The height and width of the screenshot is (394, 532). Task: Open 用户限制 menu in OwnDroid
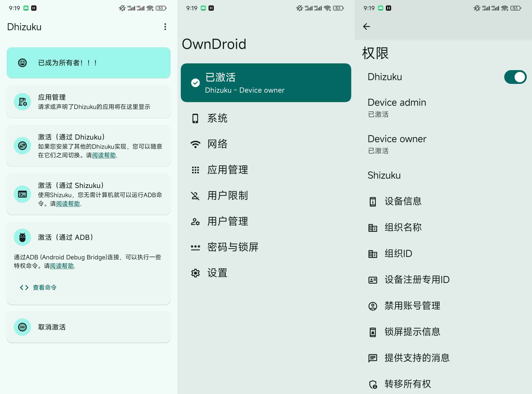(x=266, y=196)
